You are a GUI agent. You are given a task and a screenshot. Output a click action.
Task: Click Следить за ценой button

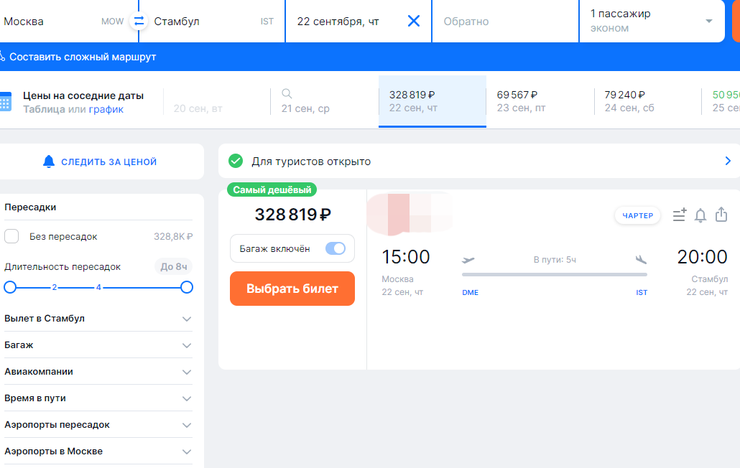(x=99, y=161)
